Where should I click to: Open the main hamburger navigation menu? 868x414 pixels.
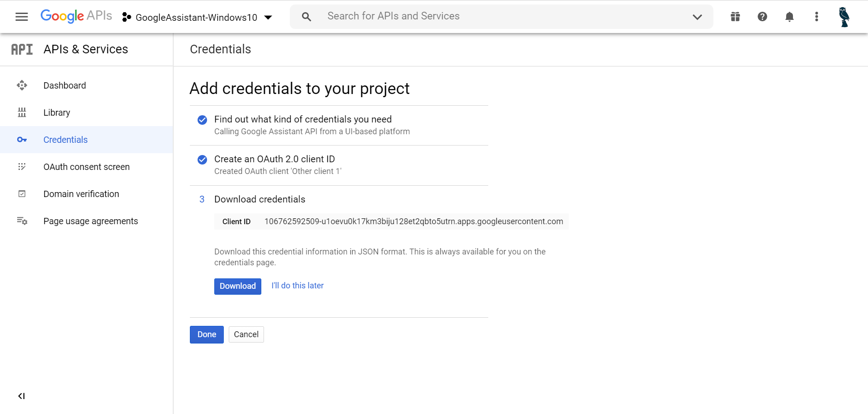[x=22, y=17]
